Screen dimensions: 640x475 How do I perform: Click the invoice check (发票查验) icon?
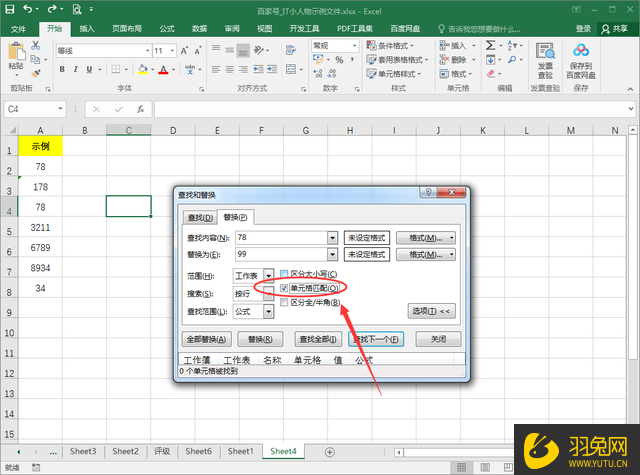[x=545, y=52]
